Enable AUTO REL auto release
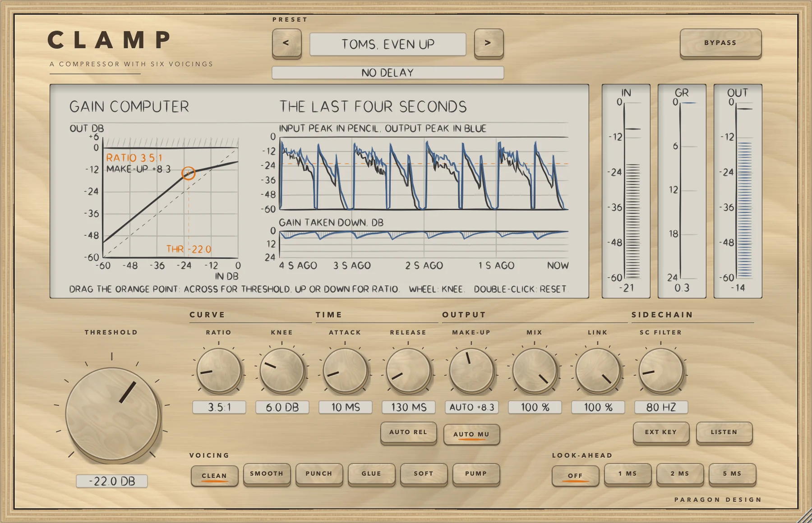This screenshot has width=812, height=523. [x=409, y=433]
